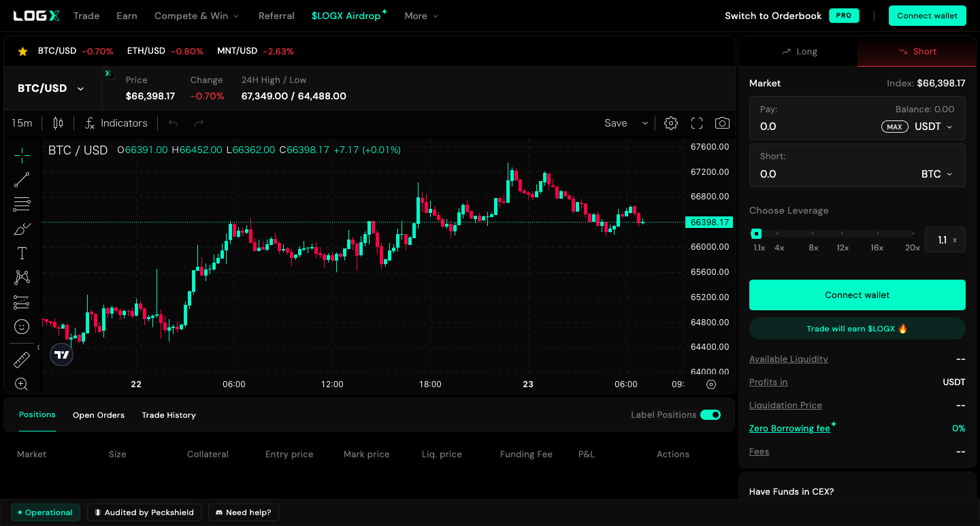Switch to the Open Orders tab
Image resolution: width=980 pixels, height=526 pixels.
click(x=98, y=414)
